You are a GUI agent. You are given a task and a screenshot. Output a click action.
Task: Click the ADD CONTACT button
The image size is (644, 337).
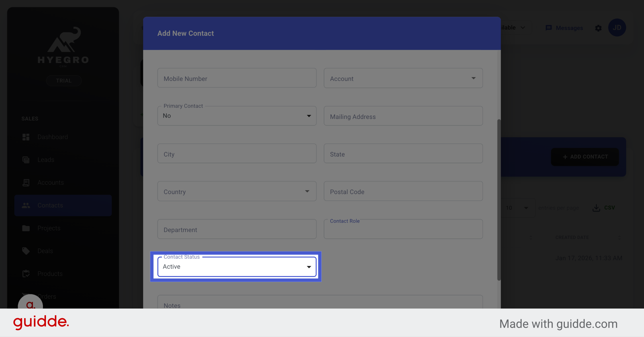click(584, 157)
